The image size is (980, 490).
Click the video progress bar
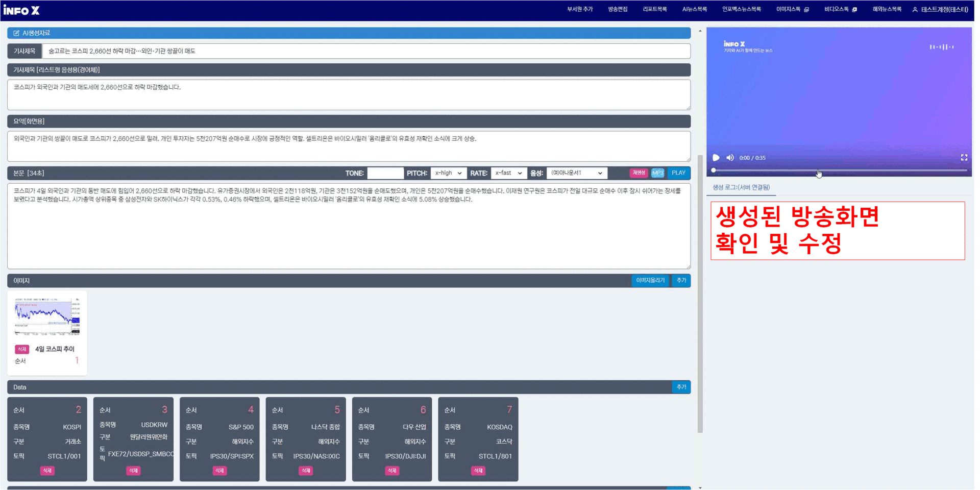(839, 170)
